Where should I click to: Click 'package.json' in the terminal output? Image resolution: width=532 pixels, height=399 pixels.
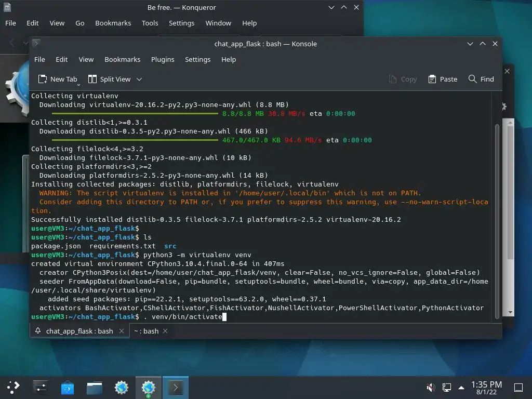[x=56, y=246]
